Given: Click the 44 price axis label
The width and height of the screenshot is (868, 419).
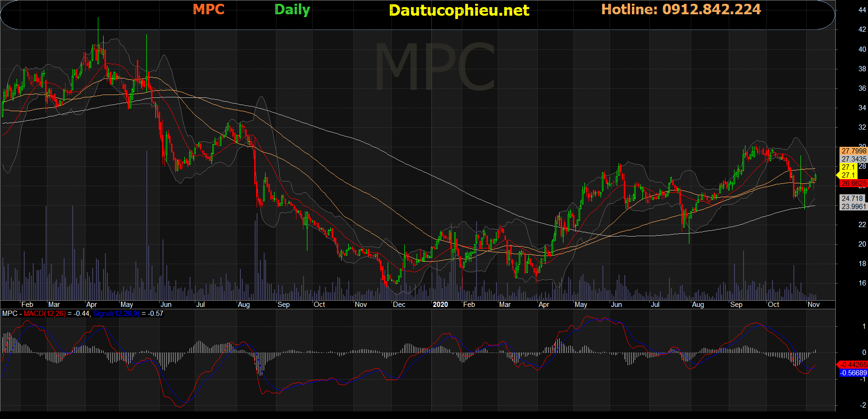Looking at the screenshot, I should [x=862, y=10].
